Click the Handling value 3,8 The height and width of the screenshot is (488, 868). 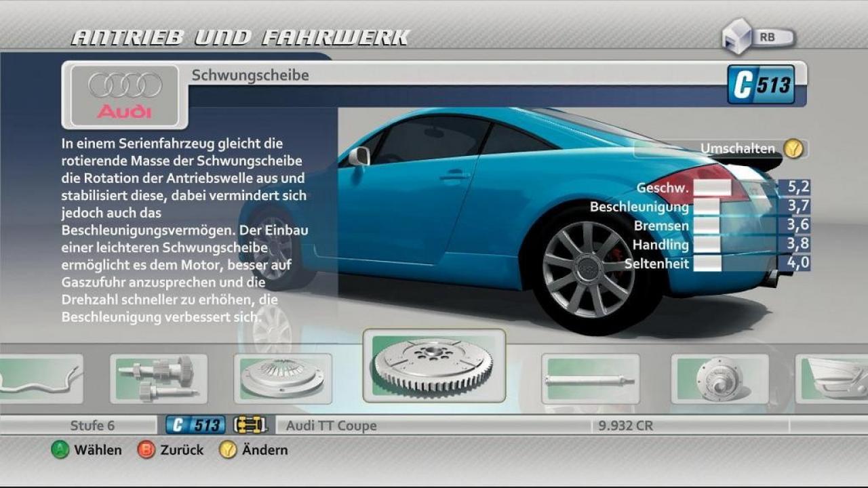[797, 243]
